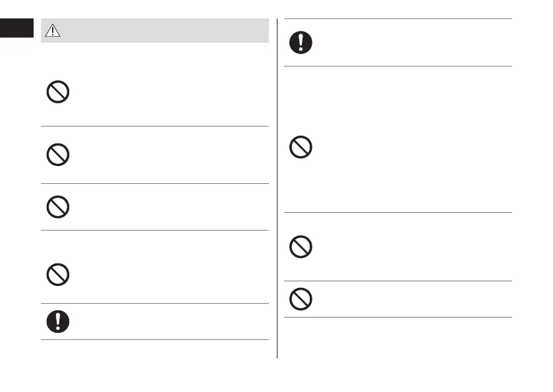
Task: Click the bottom prohibition icon in right column
Action: click(x=301, y=300)
